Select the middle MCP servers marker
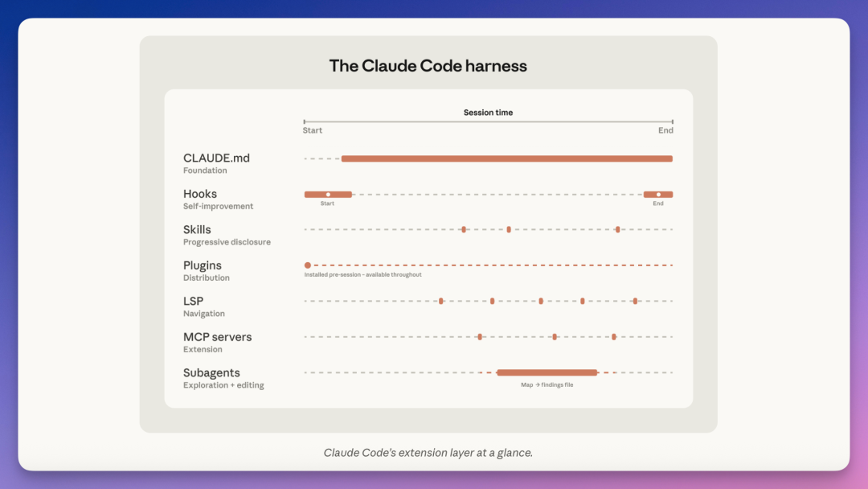The image size is (868, 489). click(555, 337)
